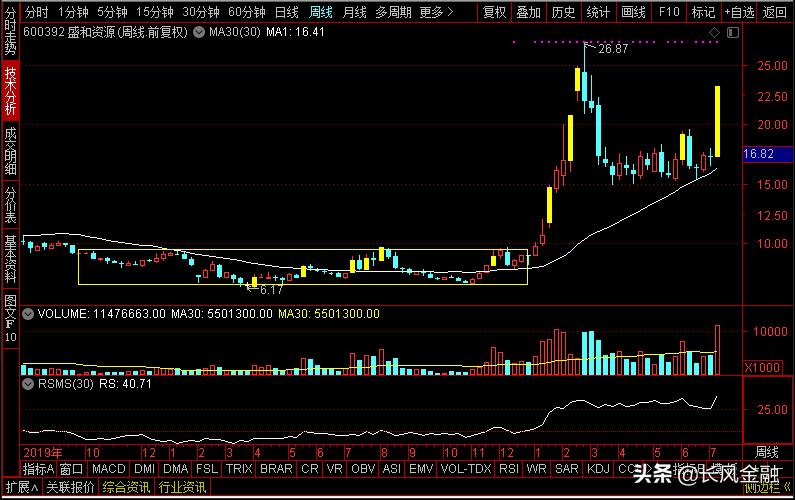Viewport: 795px width, 500px height.
Task: Apply the OBV indicator
Action: coord(363,469)
